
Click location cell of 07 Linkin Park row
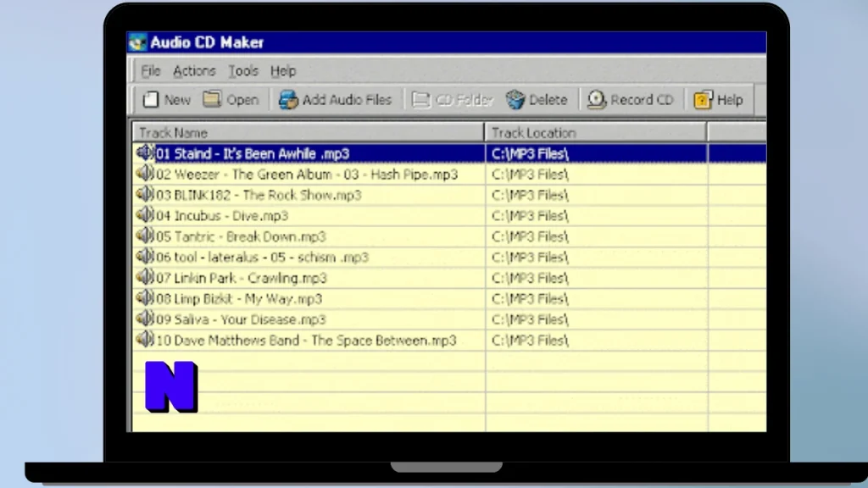click(597, 278)
